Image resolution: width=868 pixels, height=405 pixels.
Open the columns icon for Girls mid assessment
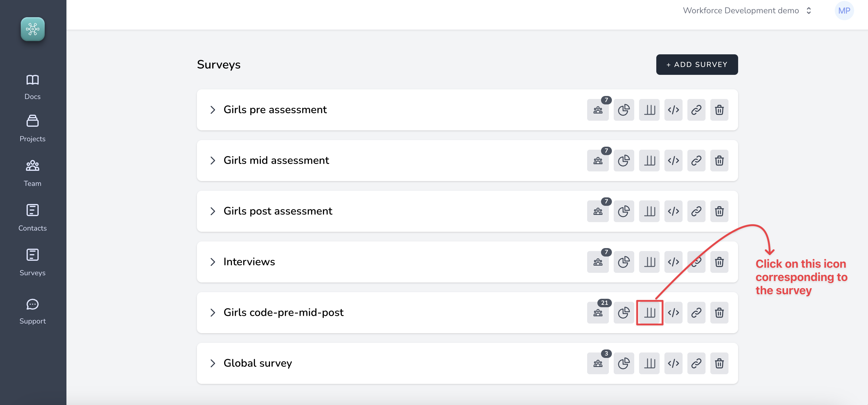(x=649, y=161)
